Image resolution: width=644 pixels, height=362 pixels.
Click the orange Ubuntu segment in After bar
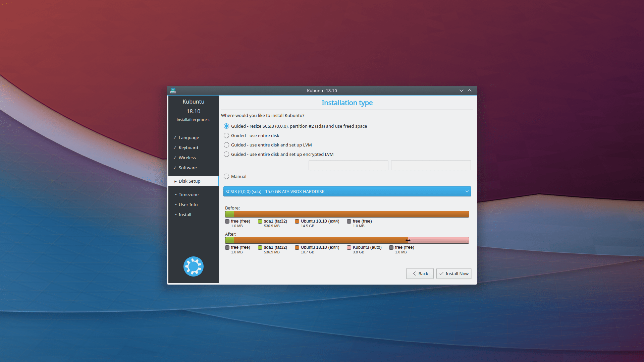(320, 240)
